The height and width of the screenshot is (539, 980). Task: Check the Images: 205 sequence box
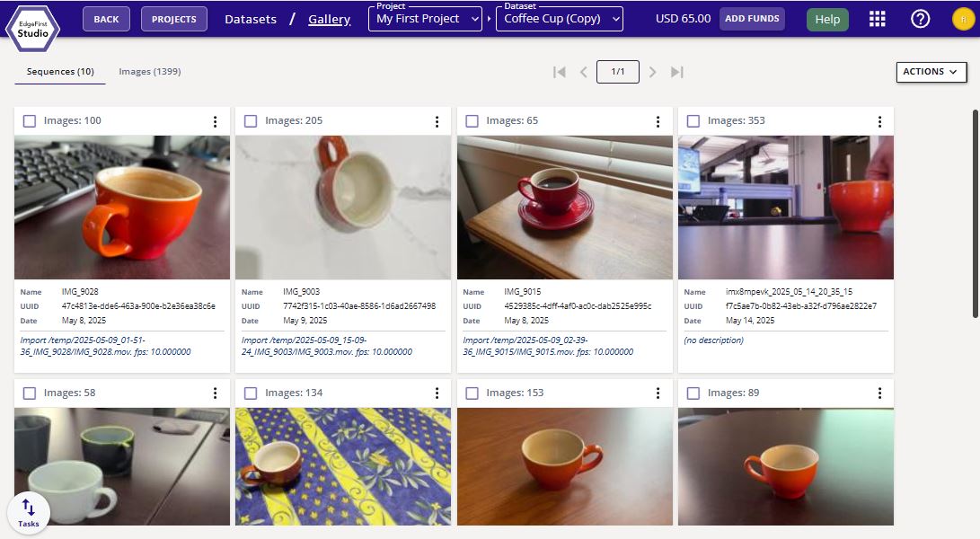coord(251,121)
